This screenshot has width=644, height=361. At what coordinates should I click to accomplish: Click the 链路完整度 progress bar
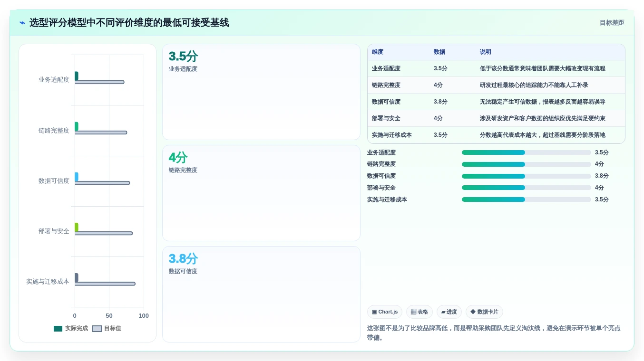[x=526, y=164]
